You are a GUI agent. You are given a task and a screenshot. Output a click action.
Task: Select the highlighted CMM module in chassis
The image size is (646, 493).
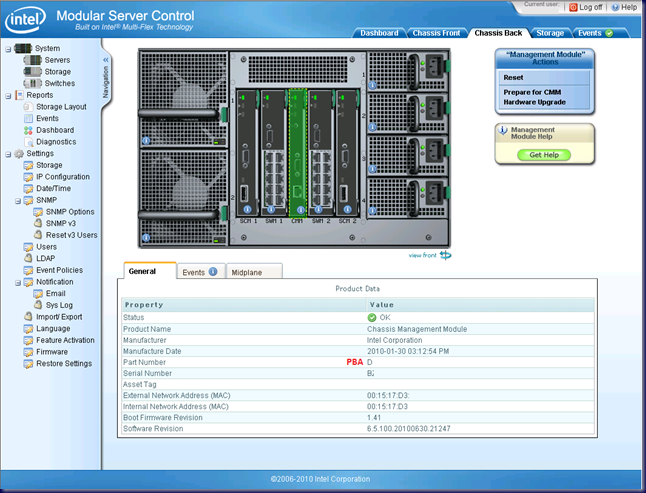tap(297, 150)
